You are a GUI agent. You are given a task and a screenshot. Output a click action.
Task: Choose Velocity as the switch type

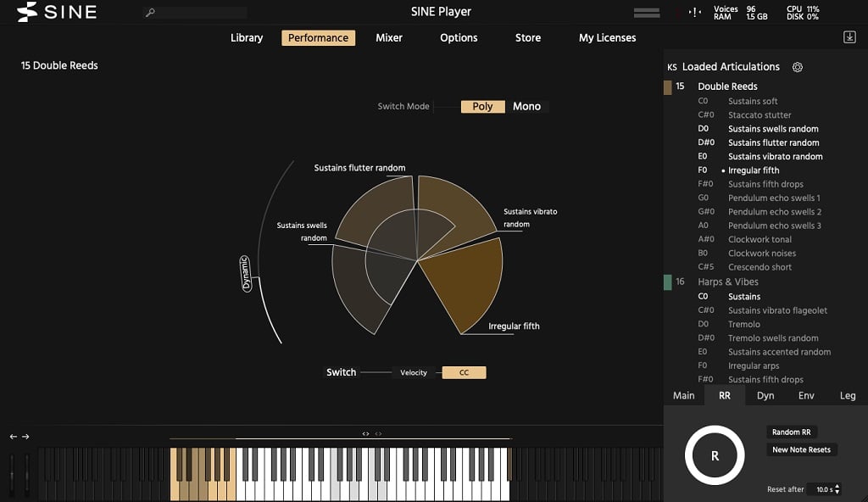[414, 373]
